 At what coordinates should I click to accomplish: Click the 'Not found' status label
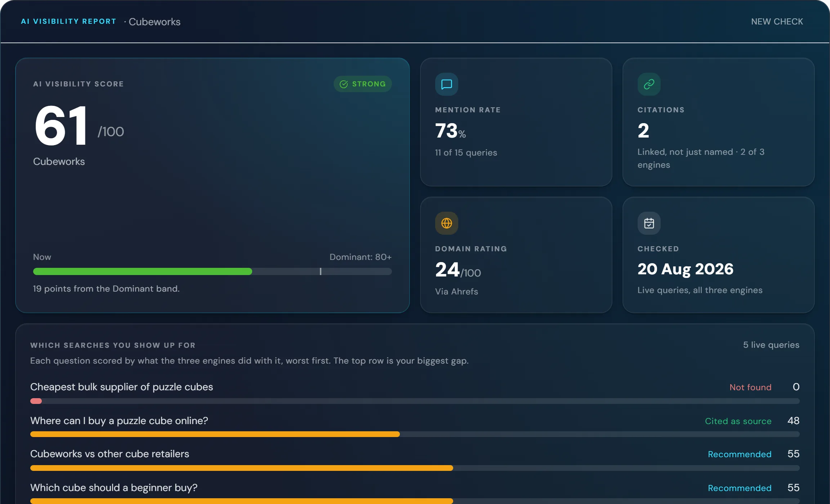click(x=750, y=387)
